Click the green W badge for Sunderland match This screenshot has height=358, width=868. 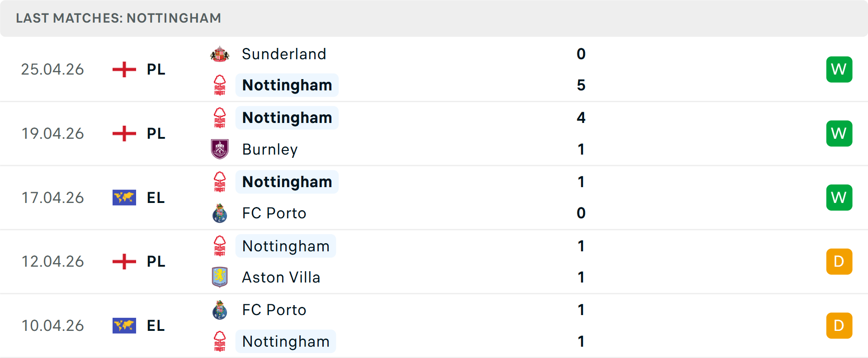pos(839,70)
